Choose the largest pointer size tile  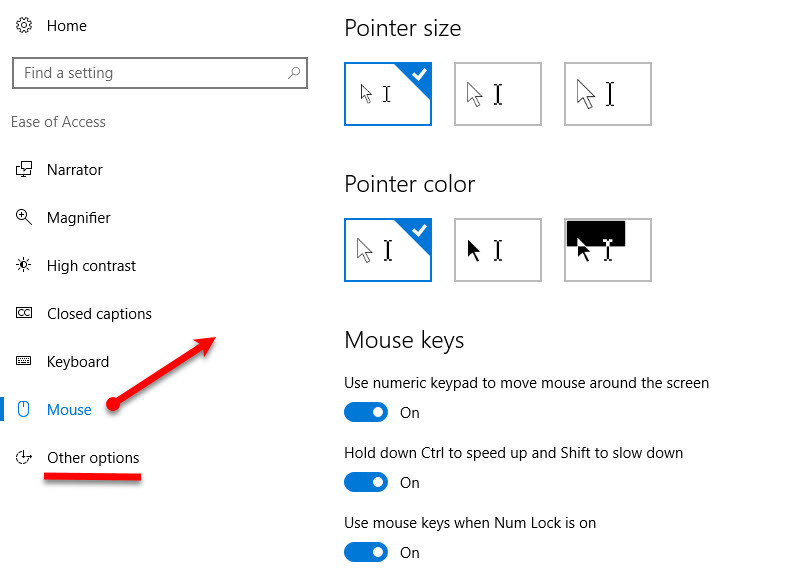(x=608, y=94)
